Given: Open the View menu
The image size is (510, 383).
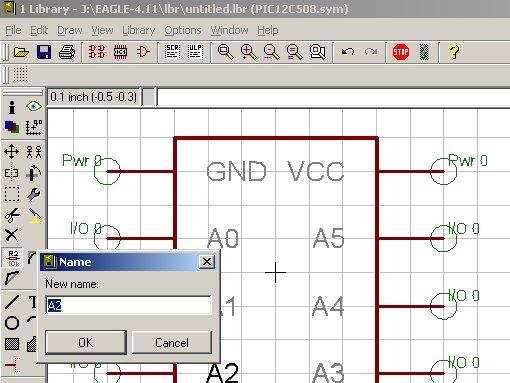Looking at the screenshot, I should point(102,30).
